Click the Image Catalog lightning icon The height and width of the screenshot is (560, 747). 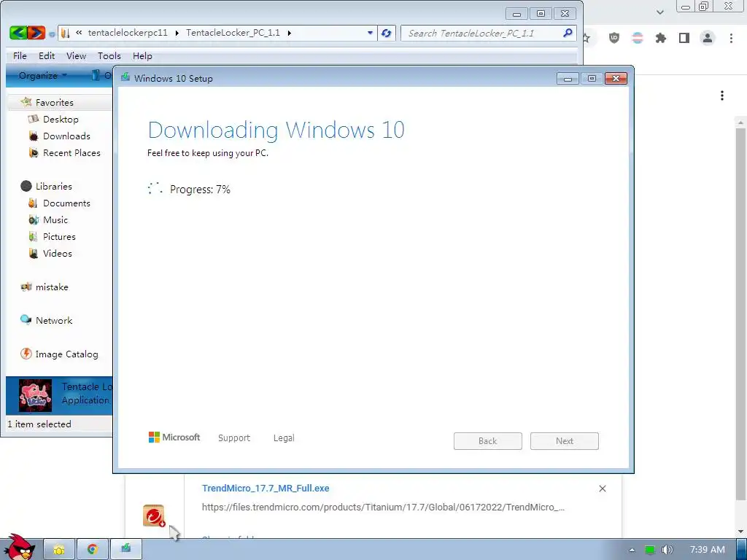pyautogui.click(x=26, y=354)
